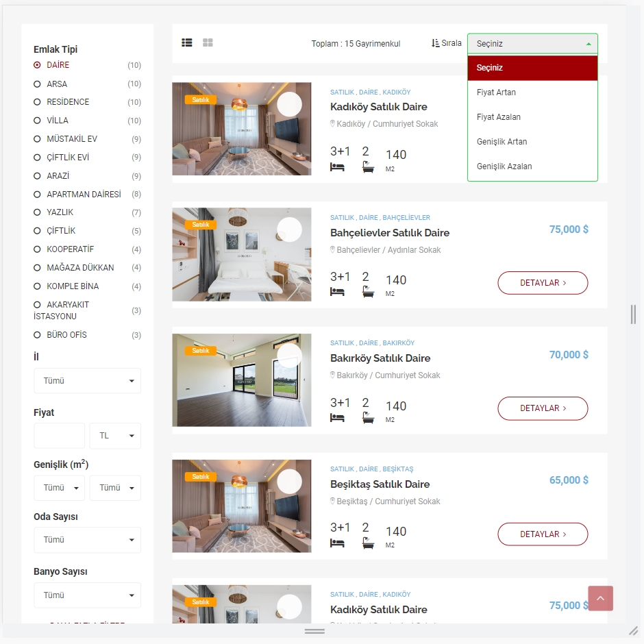Click favorite circle on Beşiktaş listing image
Screen dimensions: 644x644
click(x=289, y=482)
